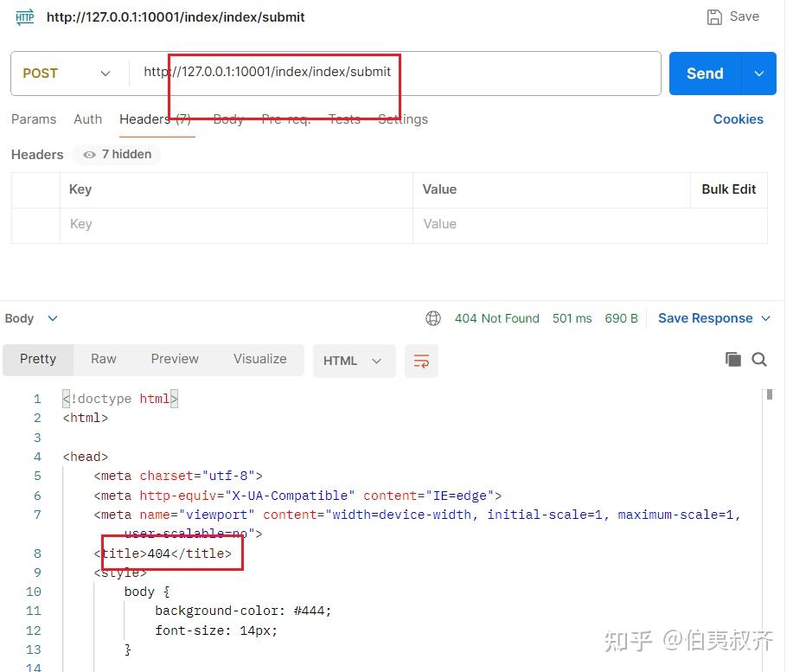This screenshot has width=793, height=672.
Task: Collapse the Body response section chevron
Action: (50, 318)
